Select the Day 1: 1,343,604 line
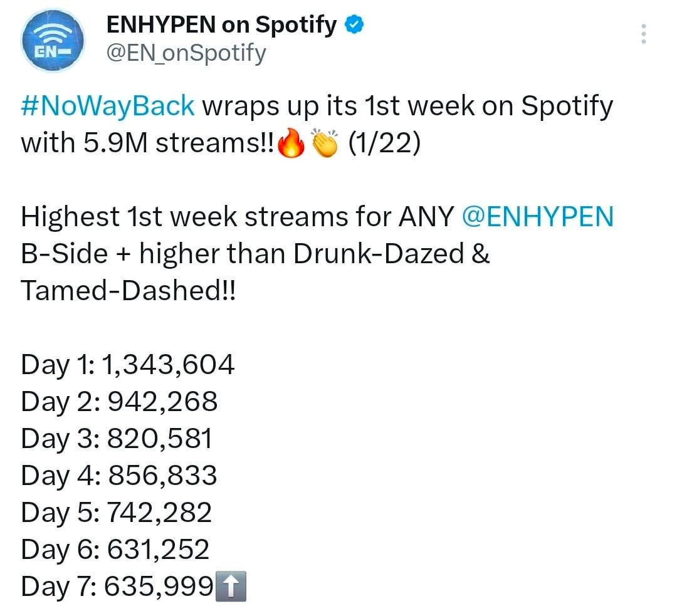Image resolution: width=677 pixels, height=616 pixels. 128,365
